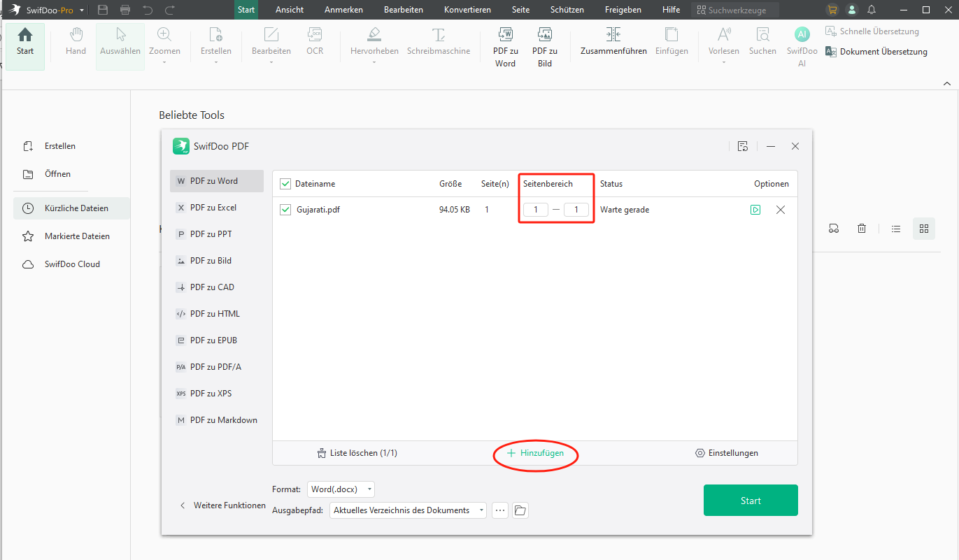959x560 pixels.
Task: Redo with the title bar arrow
Action: point(169,10)
